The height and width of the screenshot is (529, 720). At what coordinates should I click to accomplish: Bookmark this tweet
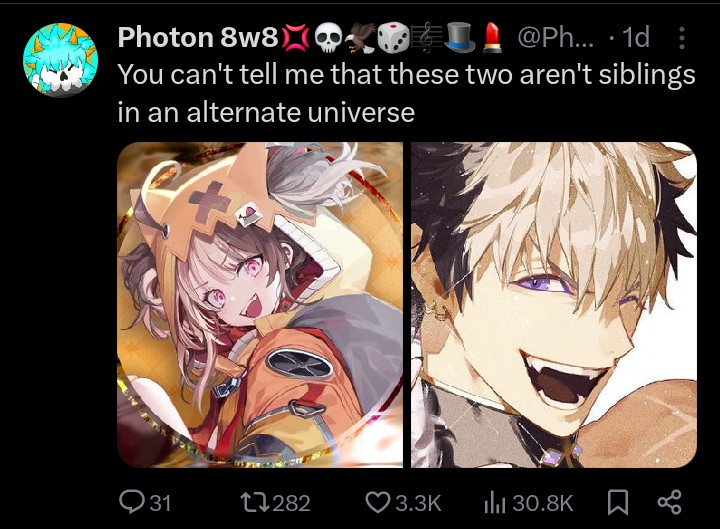pos(618,502)
